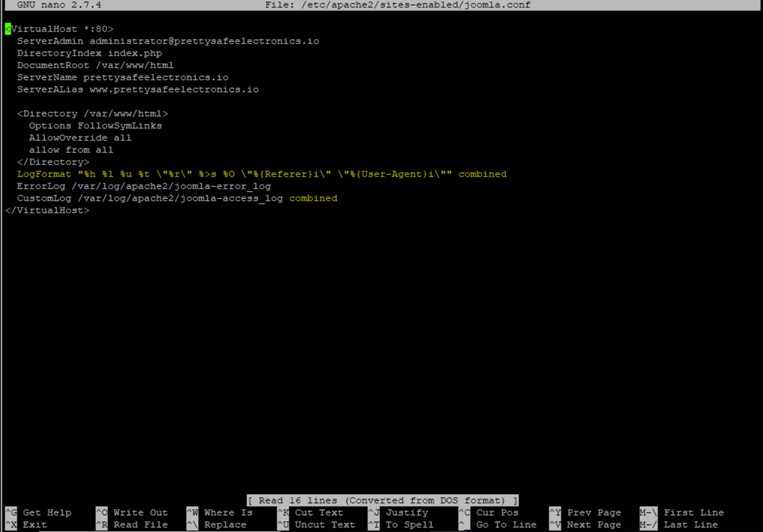Click the First Line shortcut
Viewport: 763px width, 532px height.
click(693, 513)
